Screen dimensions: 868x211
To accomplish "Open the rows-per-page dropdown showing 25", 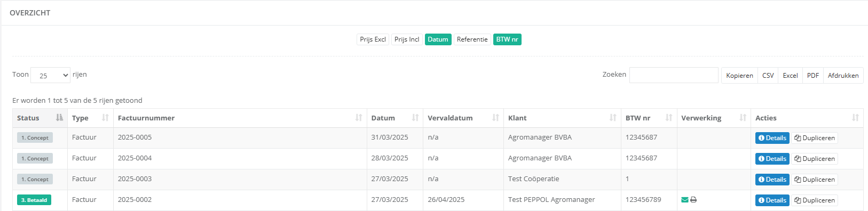I will 50,75.
